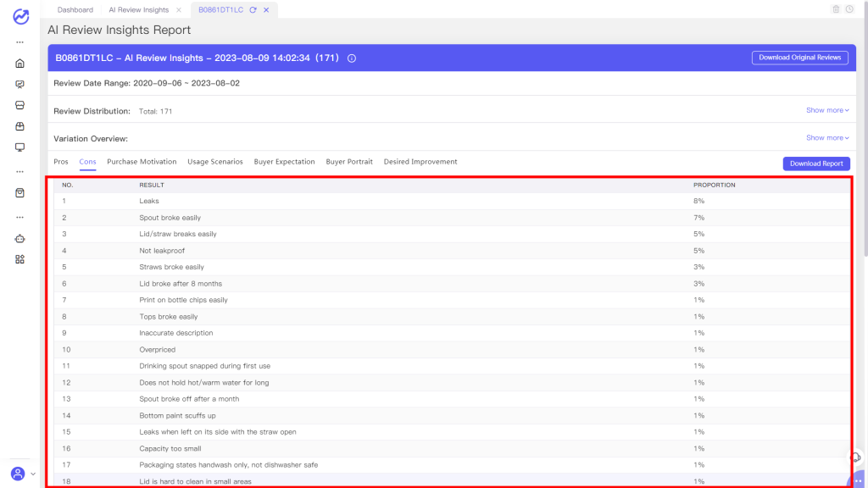This screenshot has height=488, width=868.
Task: Go to the Dashboard tab
Action: click(75, 9)
